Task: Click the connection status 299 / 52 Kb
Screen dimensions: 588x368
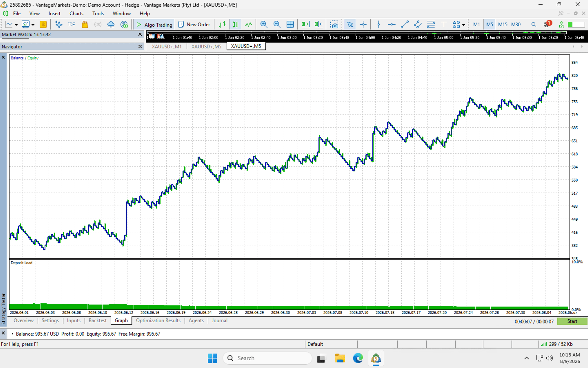Action: [x=557, y=344]
